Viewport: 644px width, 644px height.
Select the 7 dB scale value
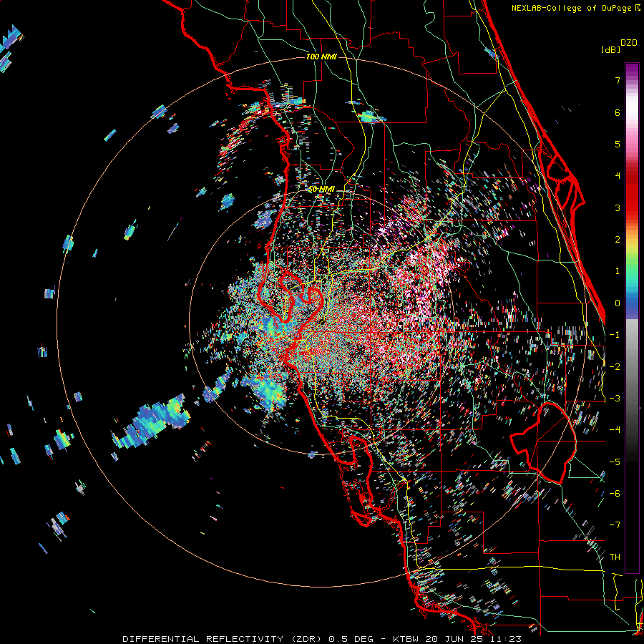[618, 80]
